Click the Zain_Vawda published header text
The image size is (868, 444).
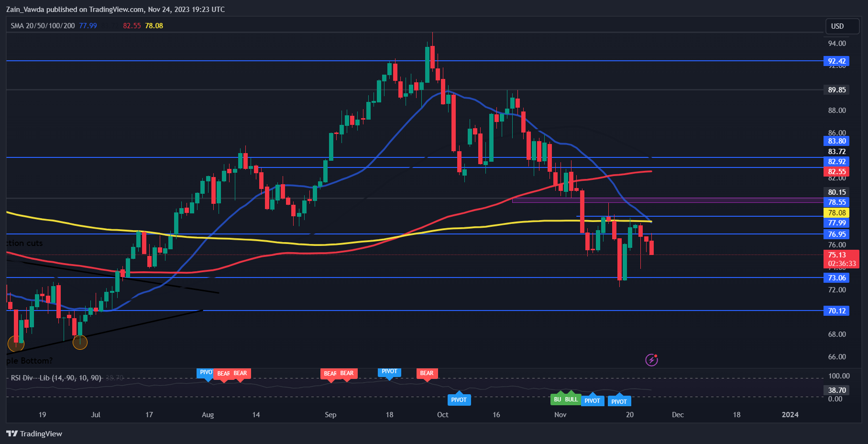tap(115, 9)
